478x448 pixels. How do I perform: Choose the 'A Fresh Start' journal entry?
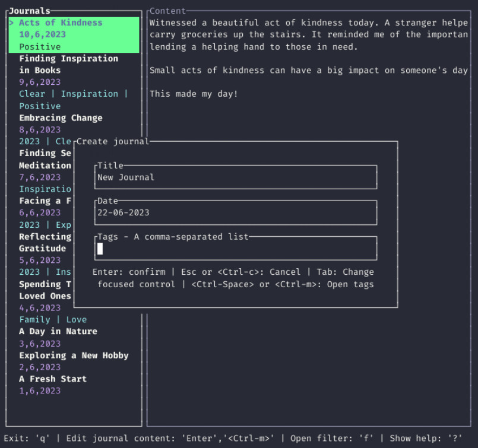click(x=53, y=379)
